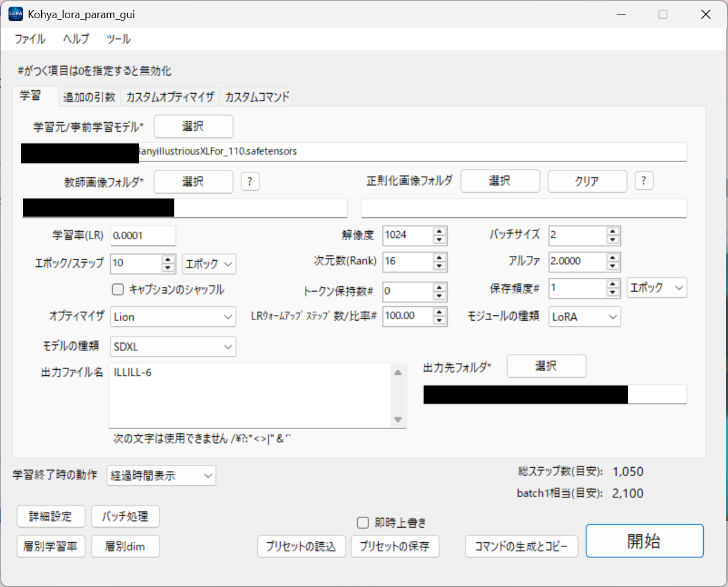Decrease 次元数(Rank) with down arrow

[440, 266]
